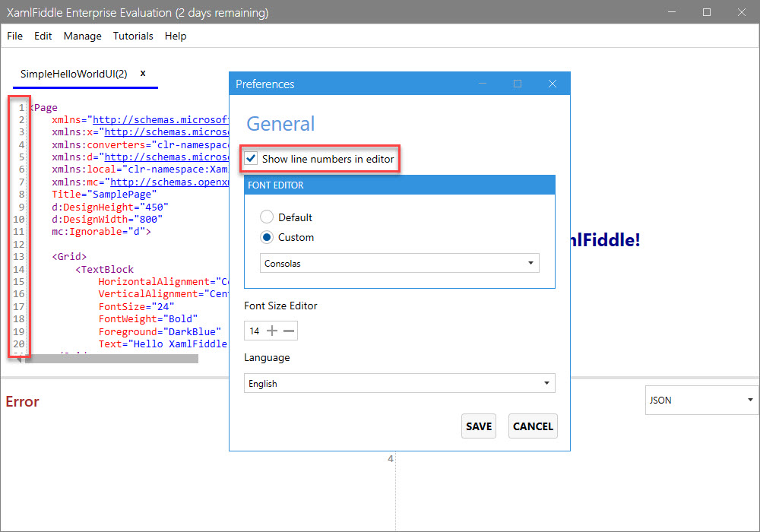The height and width of the screenshot is (532, 760).
Task: Click the General heading in Preferences
Action: (x=280, y=124)
